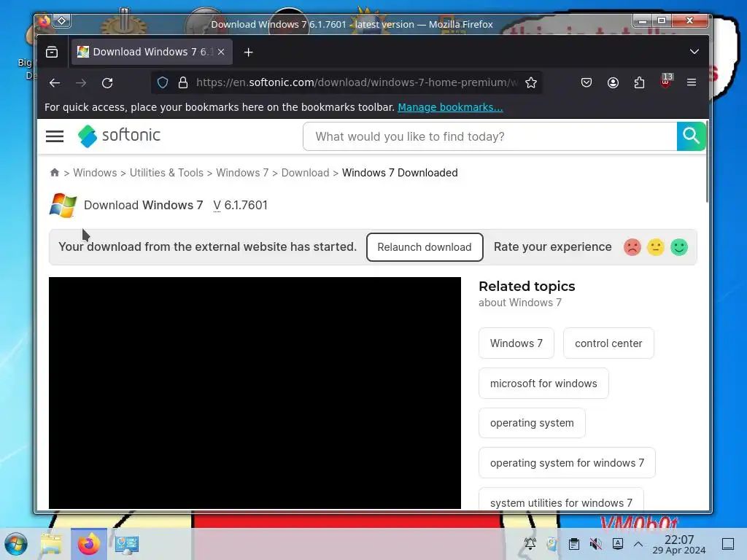Open window menu icon in title bar
This screenshot has height=560, width=747.
point(44,21)
